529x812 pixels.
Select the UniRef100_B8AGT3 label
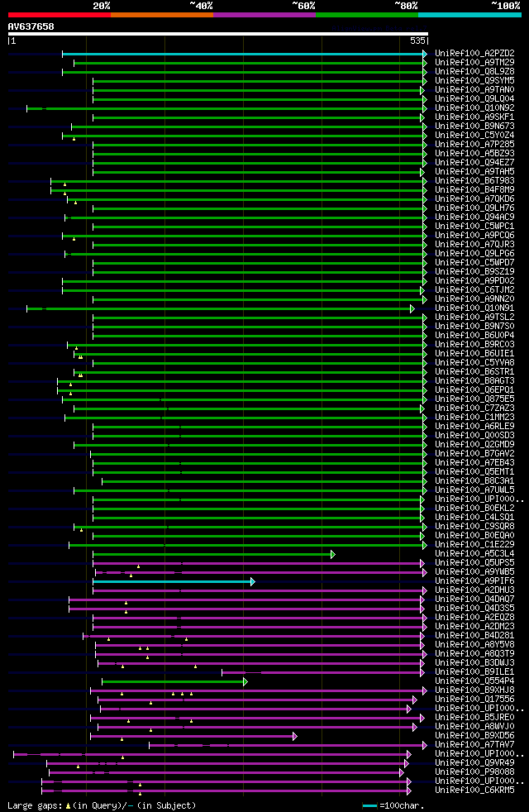coord(474,381)
